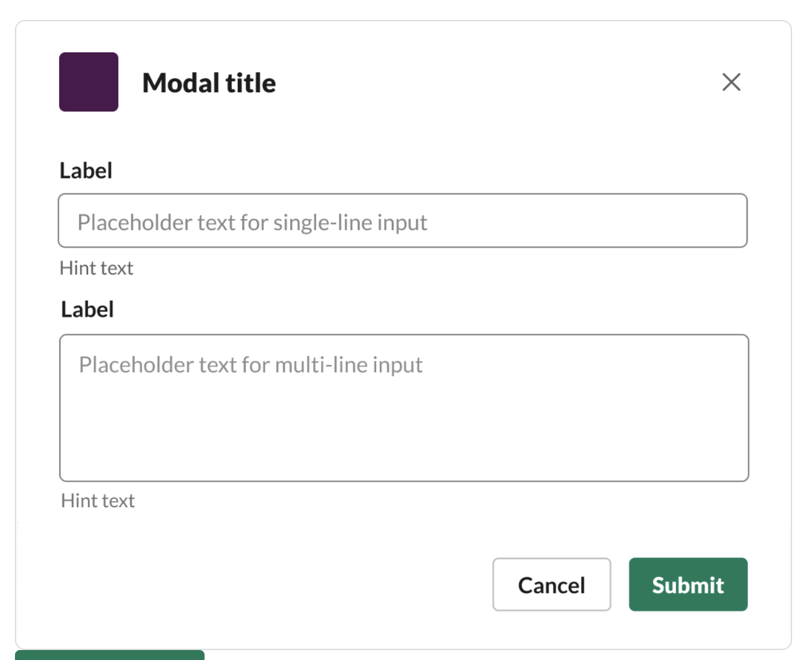This screenshot has height=660, width=812.
Task: Click the 'Modal title' heading text
Action: (209, 83)
